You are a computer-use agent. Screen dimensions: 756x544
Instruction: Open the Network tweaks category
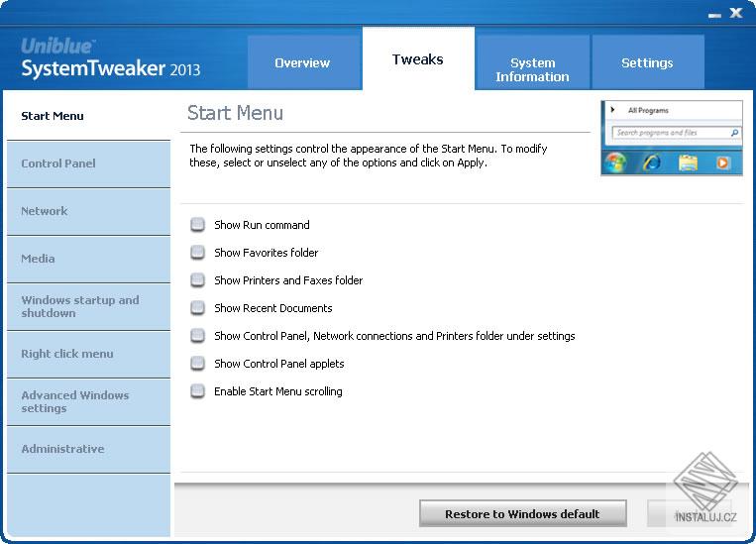89,211
